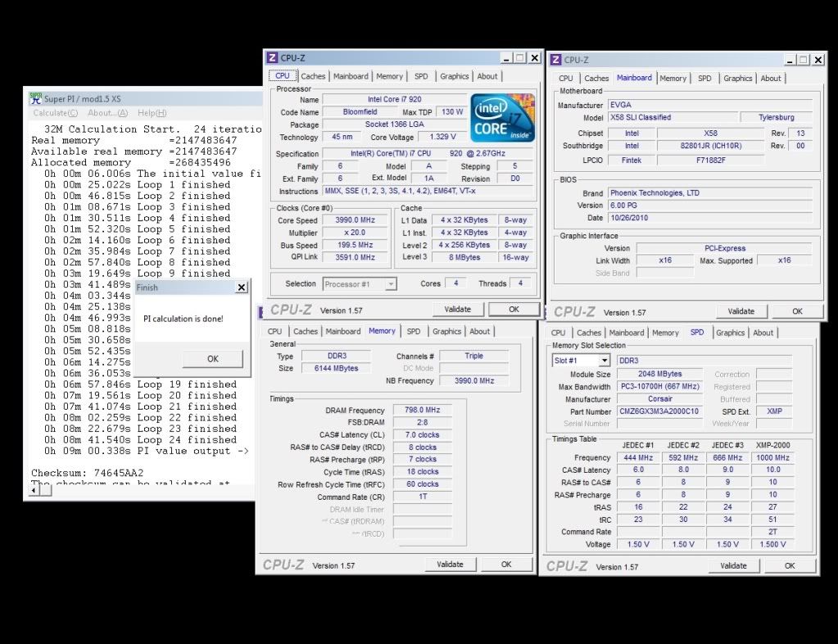Click the X58 SLI Classified model field
The image size is (838, 644).
click(x=672, y=118)
